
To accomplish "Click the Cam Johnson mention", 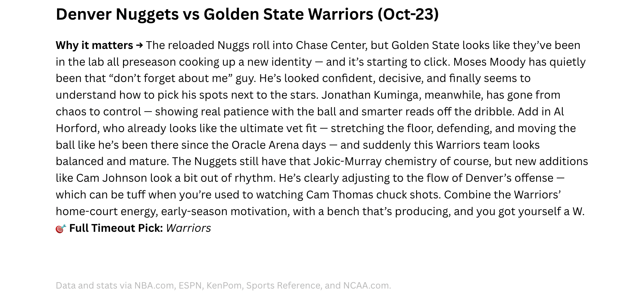I will click(x=112, y=178).
